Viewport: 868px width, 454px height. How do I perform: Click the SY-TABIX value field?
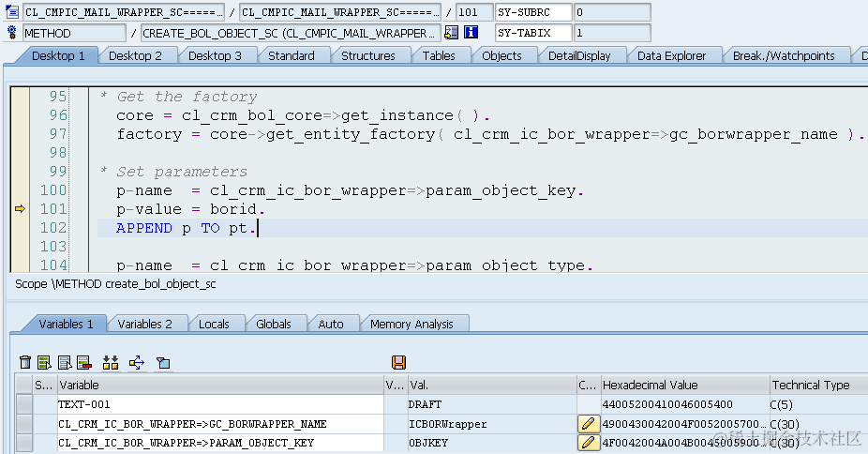612,33
